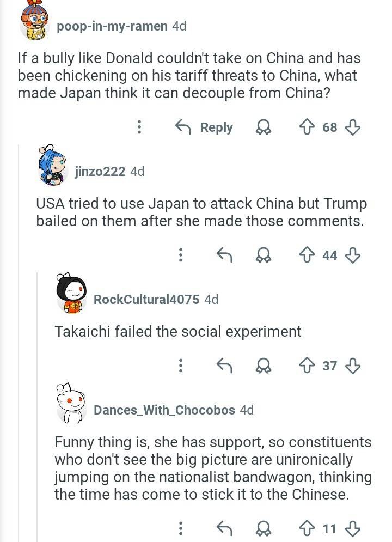Screen dimensions: 392x542
Task: Open poop-in-my-ramen's user profile
Action: (112, 26)
